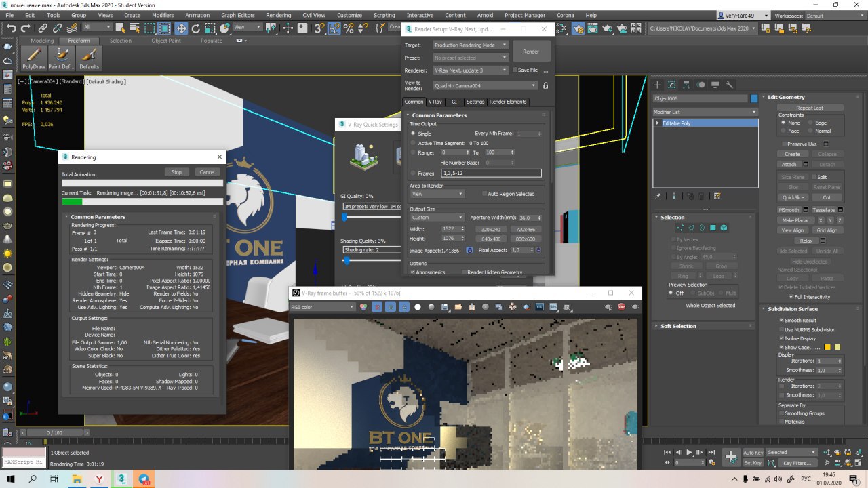Click the Redo arrow in main toolbar

click(26, 28)
